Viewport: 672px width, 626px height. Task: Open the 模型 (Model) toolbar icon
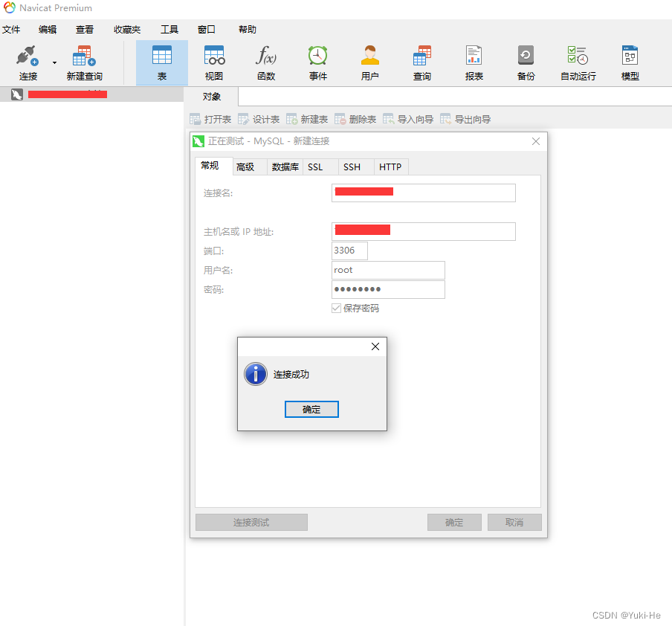pyautogui.click(x=630, y=62)
